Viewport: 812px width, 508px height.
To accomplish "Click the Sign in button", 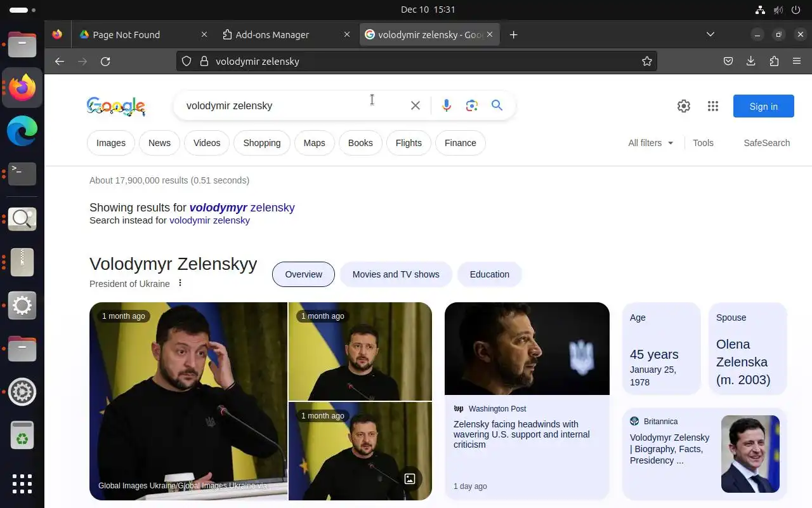I will coord(763,106).
